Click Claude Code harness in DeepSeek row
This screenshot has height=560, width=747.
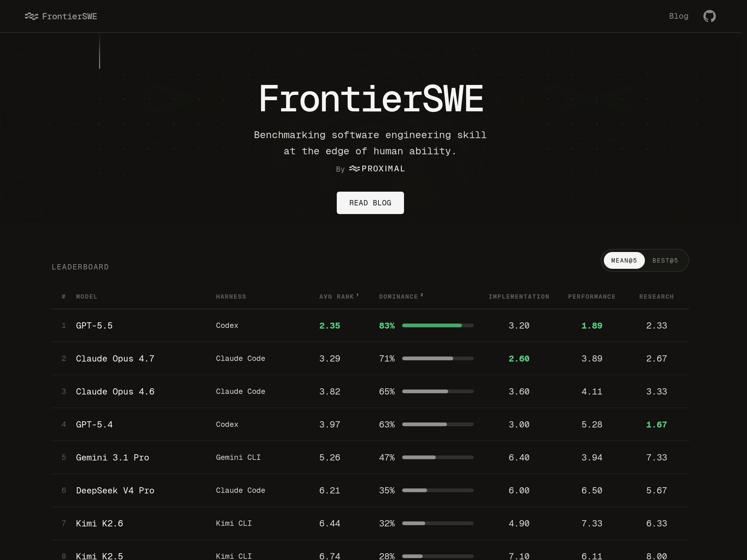coord(241,490)
